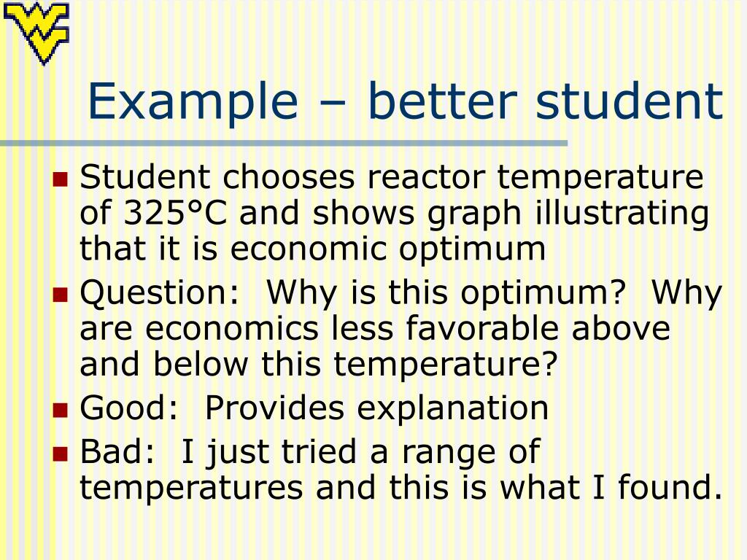Click the text 'Why is this optimum?'
747x560 pixels.
coord(446,292)
